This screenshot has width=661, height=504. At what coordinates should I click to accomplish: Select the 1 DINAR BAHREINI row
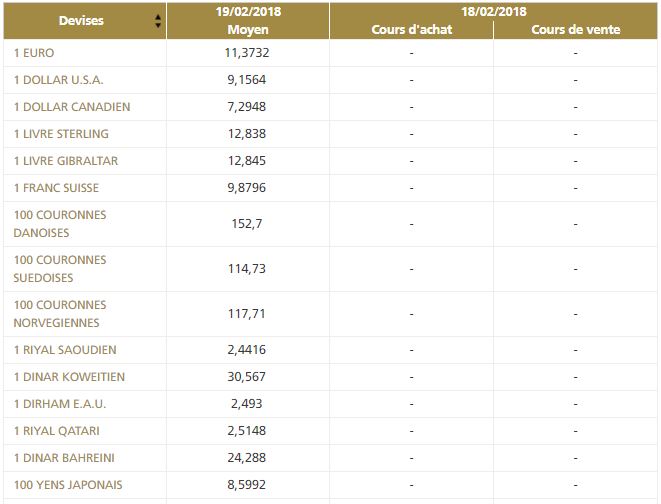(64, 458)
